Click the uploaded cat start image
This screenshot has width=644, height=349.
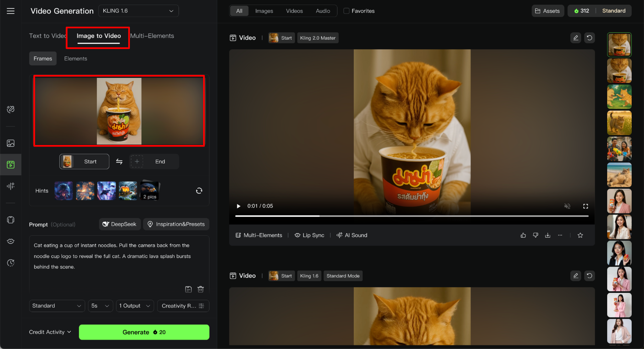(119, 111)
